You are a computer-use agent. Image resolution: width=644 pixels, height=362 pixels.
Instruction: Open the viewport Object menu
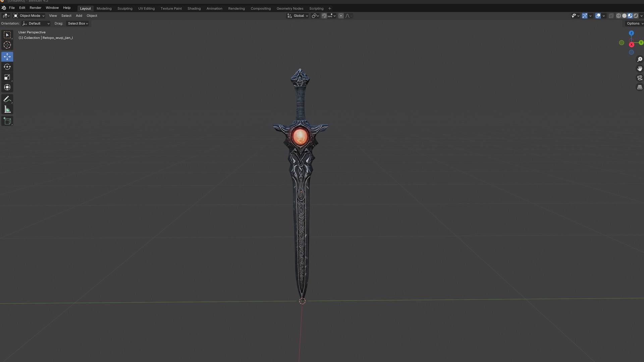click(92, 16)
